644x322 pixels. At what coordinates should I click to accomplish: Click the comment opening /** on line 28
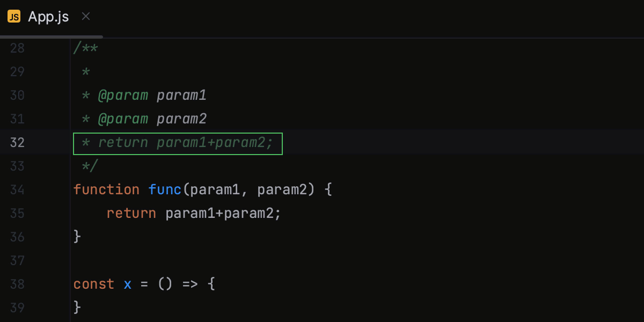point(86,48)
